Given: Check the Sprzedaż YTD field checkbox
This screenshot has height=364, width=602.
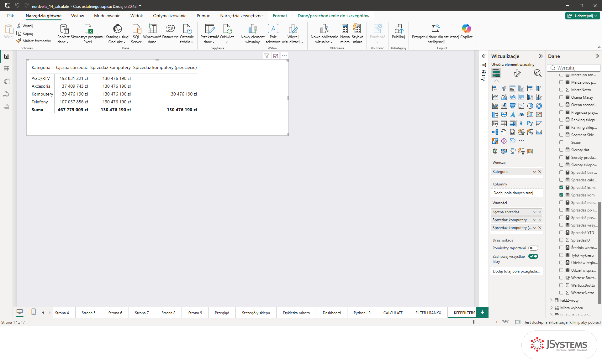Looking at the screenshot, I should tap(561, 232).
